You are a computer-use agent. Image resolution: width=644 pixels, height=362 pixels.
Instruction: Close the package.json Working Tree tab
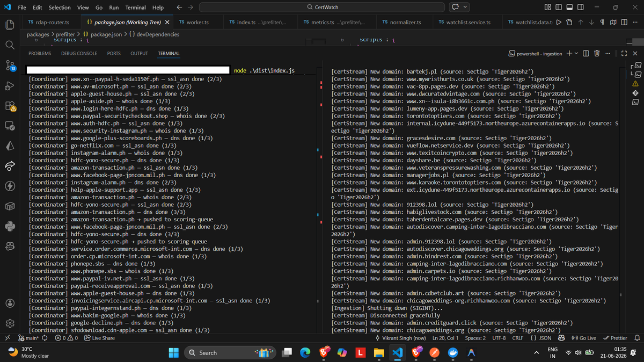[167, 23]
